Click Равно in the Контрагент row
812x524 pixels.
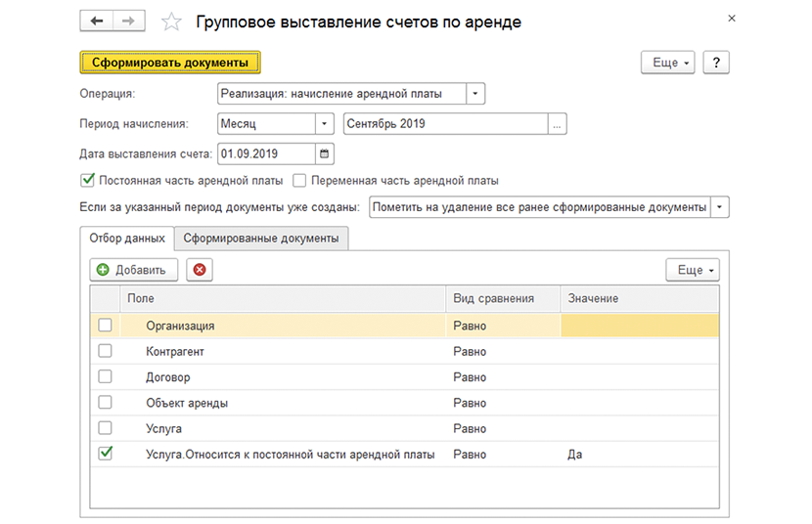470,352
